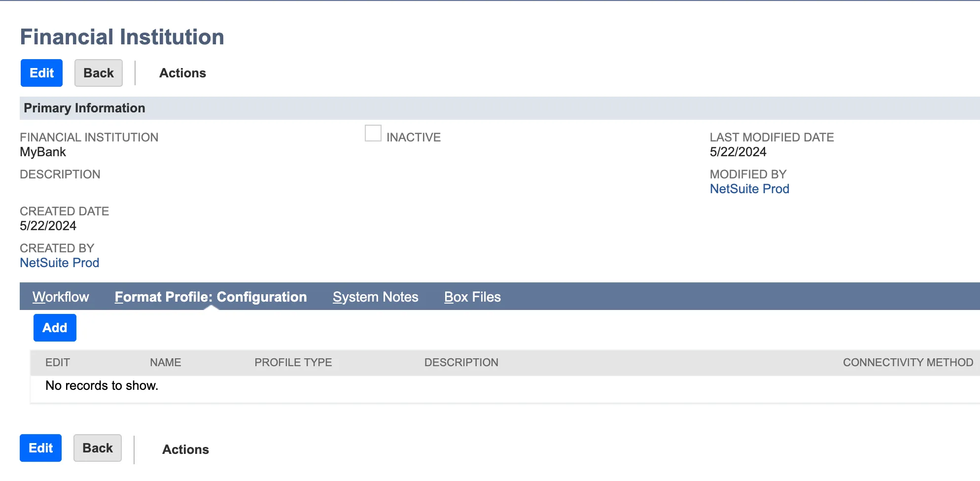Image resolution: width=980 pixels, height=481 pixels.
Task: Switch to the Workflow tab
Action: (x=61, y=297)
